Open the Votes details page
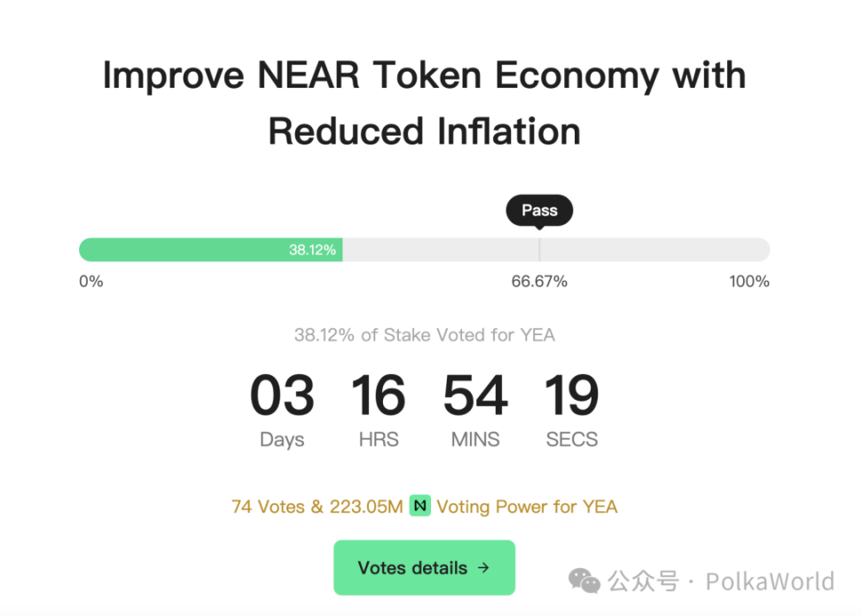 (424, 567)
